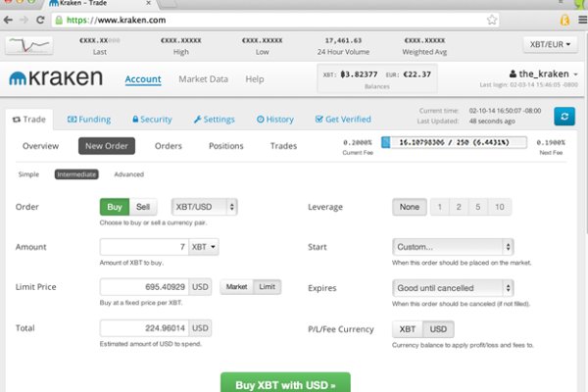Open the Expires Good until cancelled dropdown

[x=453, y=288]
